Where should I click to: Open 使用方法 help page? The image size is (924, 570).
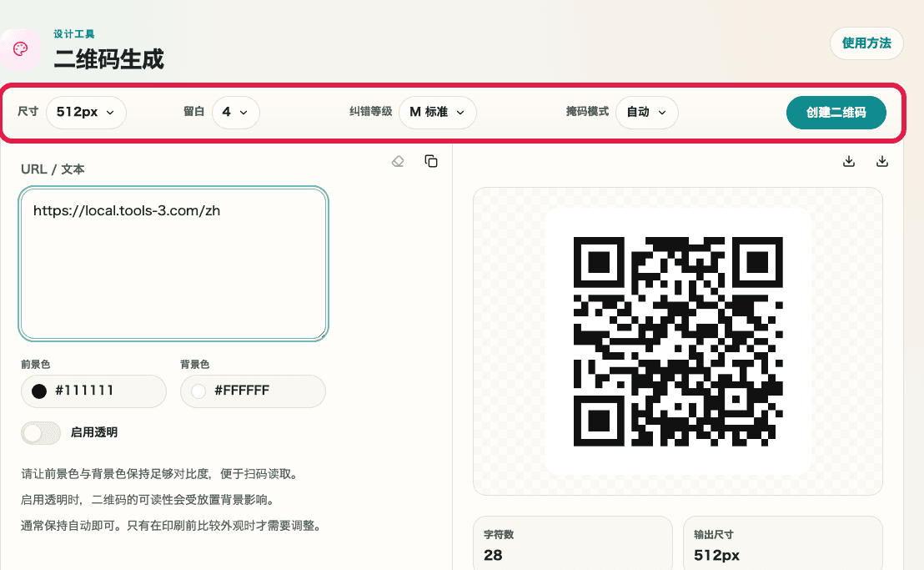point(866,43)
